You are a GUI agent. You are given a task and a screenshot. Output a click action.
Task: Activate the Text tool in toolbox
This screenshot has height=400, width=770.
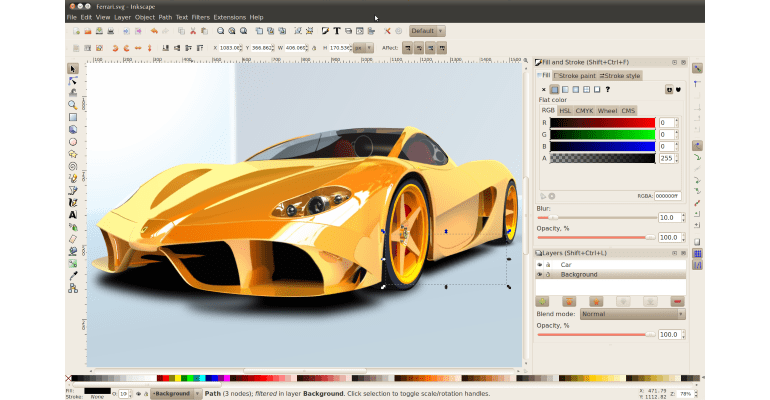pyautogui.click(x=73, y=214)
